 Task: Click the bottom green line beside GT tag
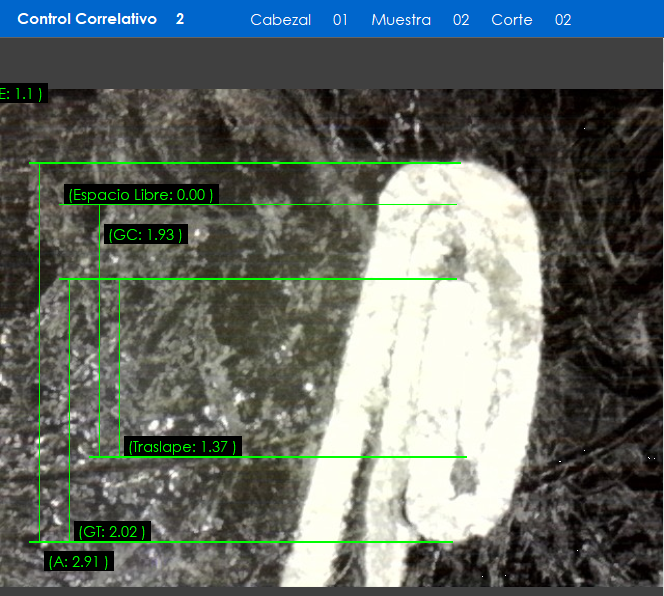[300, 542]
